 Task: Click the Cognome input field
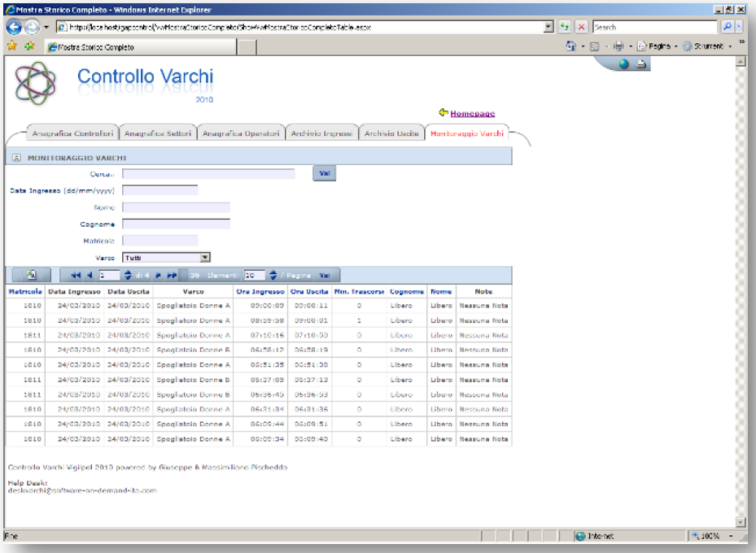coord(176,224)
